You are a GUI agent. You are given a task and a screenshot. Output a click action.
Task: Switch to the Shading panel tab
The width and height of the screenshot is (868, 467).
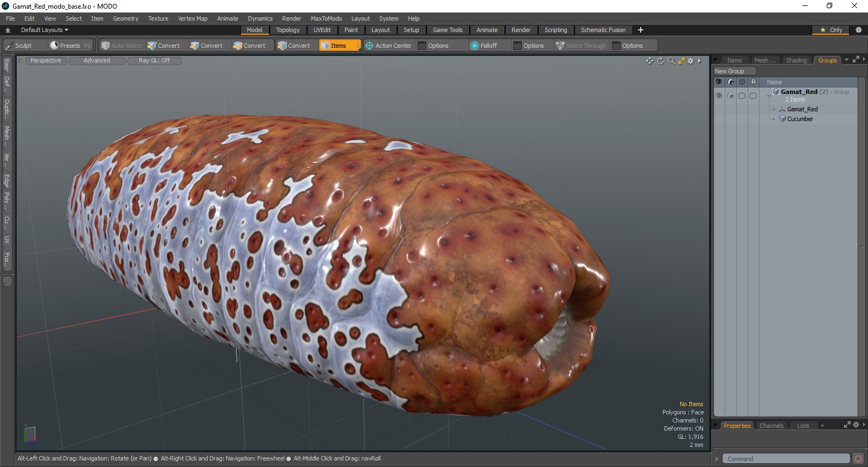796,60
